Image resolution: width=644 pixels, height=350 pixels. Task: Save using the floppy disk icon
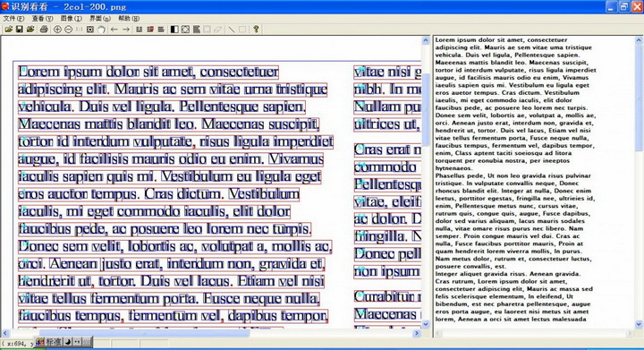coord(20,30)
